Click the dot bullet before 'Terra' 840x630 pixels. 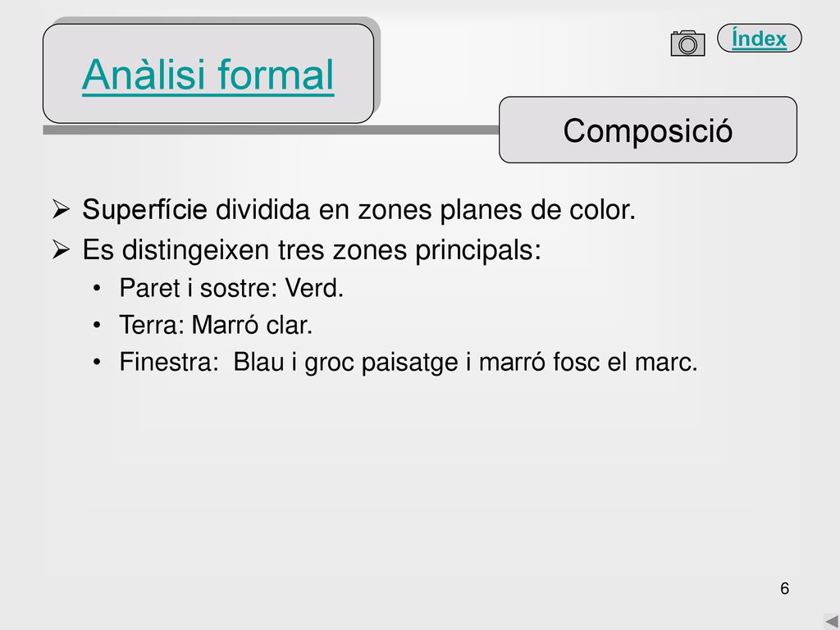pyautogui.click(x=97, y=325)
